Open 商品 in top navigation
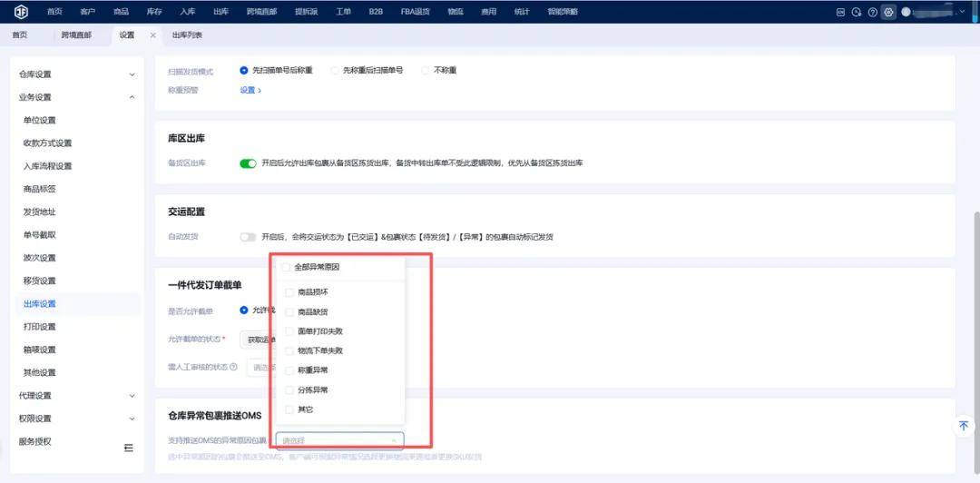The width and height of the screenshot is (980, 483). tap(122, 12)
